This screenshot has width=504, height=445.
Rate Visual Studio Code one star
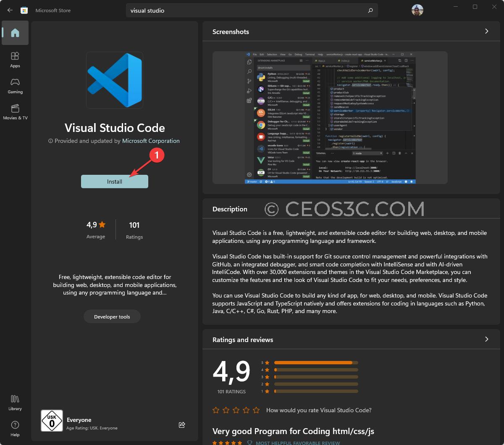point(216,410)
